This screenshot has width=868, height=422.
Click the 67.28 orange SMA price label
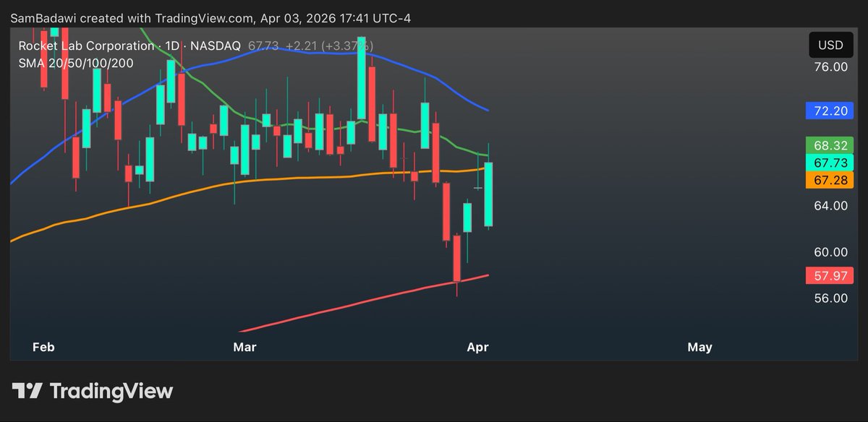click(830, 180)
